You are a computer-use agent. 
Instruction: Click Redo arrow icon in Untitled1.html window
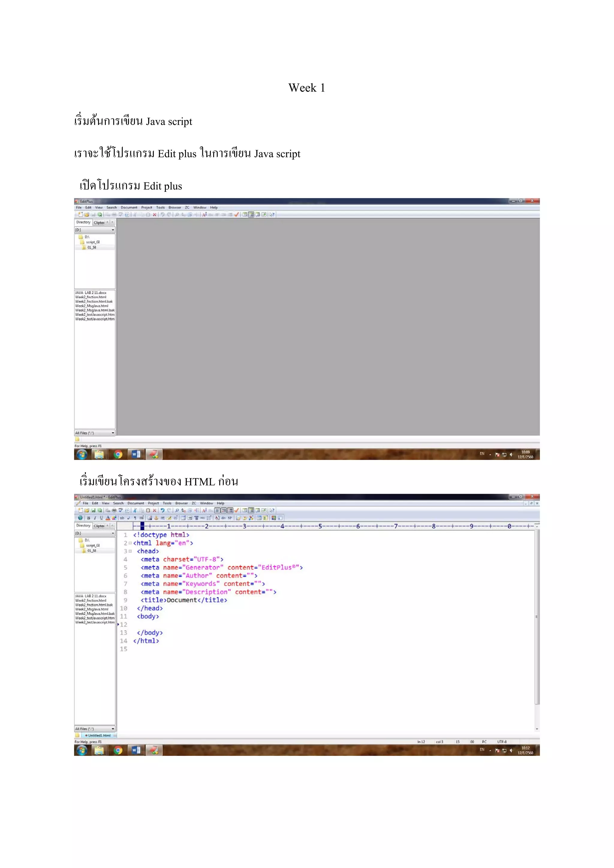click(x=169, y=510)
